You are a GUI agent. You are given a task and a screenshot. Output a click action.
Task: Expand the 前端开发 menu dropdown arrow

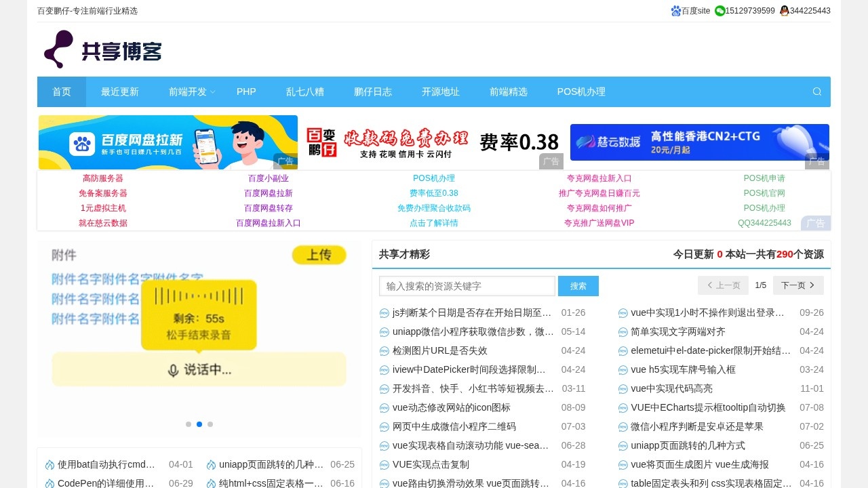212,92
